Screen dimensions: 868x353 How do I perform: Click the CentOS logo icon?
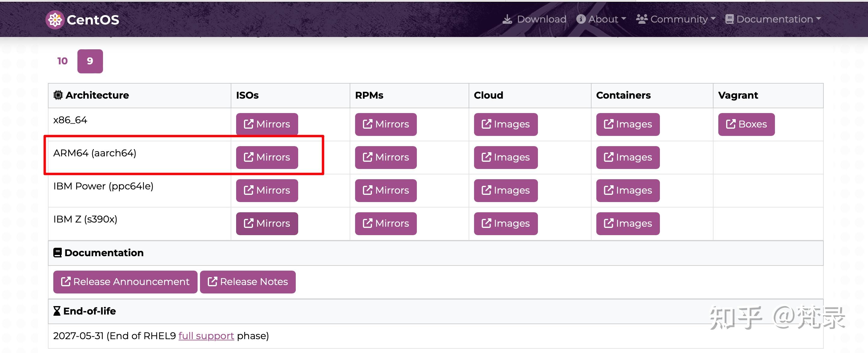[x=55, y=20]
